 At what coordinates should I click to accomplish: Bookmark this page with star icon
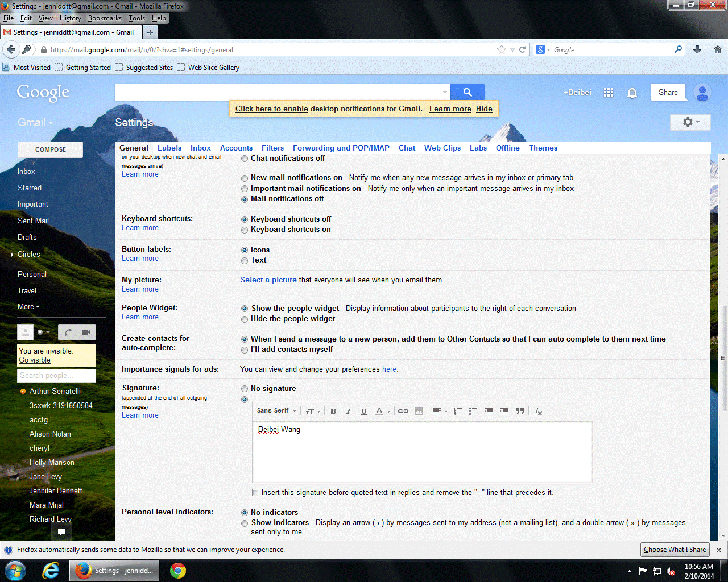coord(501,49)
